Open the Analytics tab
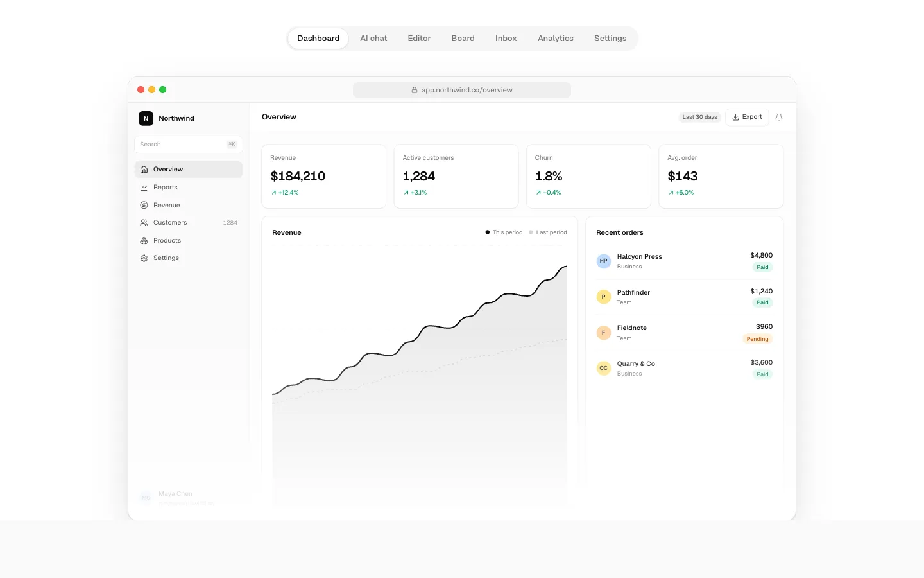This screenshot has width=924, height=578. click(x=556, y=39)
